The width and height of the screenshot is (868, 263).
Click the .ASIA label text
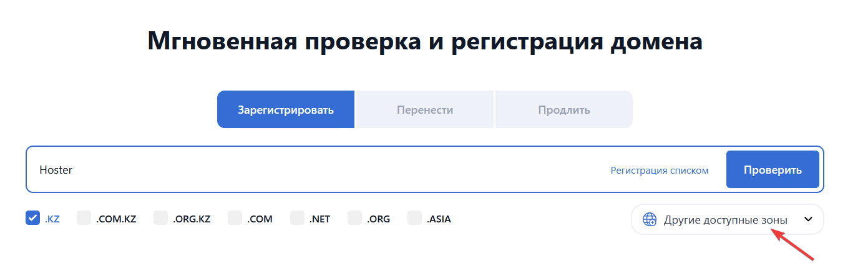tap(439, 219)
